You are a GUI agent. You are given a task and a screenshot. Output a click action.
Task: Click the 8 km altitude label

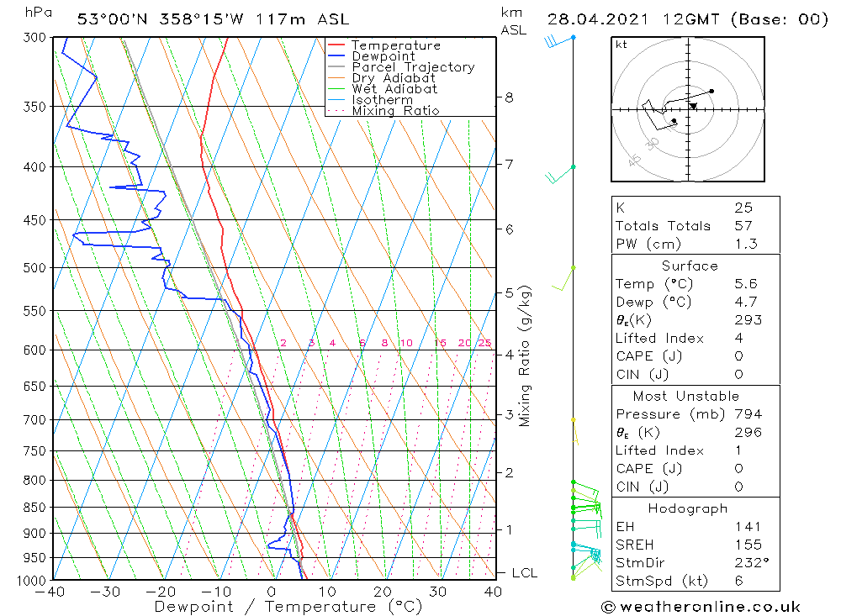pos(509,97)
